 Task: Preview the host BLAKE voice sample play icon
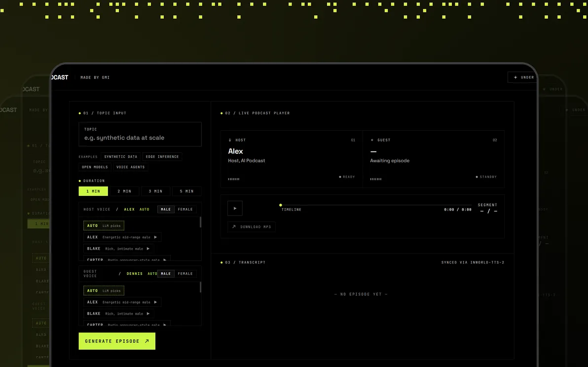(148, 249)
